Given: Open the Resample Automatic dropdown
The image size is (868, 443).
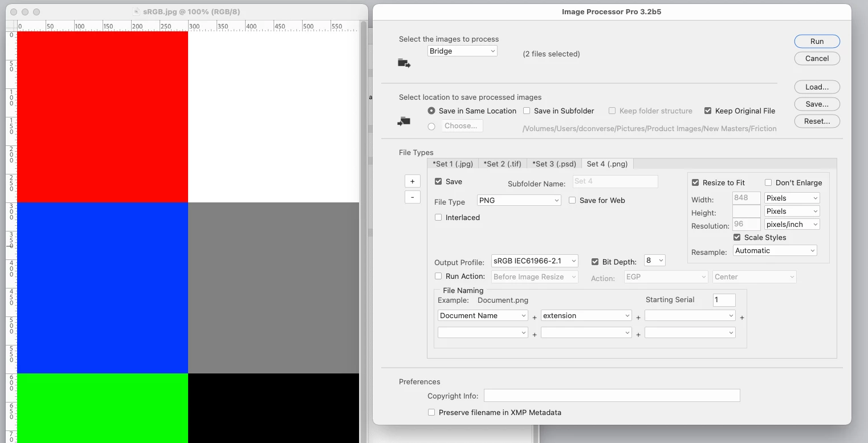Looking at the screenshot, I should tap(775, 250).
